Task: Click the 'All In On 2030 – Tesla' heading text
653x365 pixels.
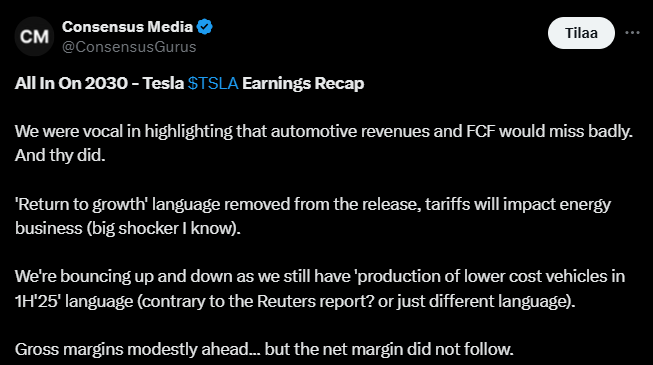Action: (100, 83)
